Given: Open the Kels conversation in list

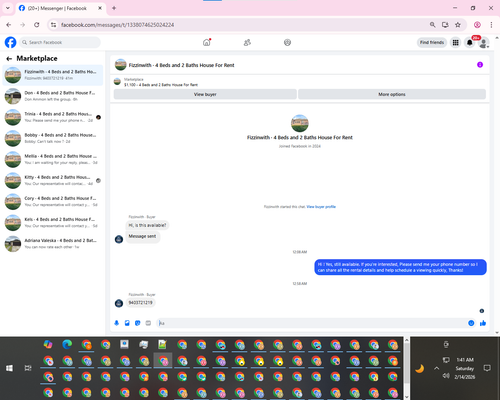Looking at the screenshot, I should click(x=53, y=223).
